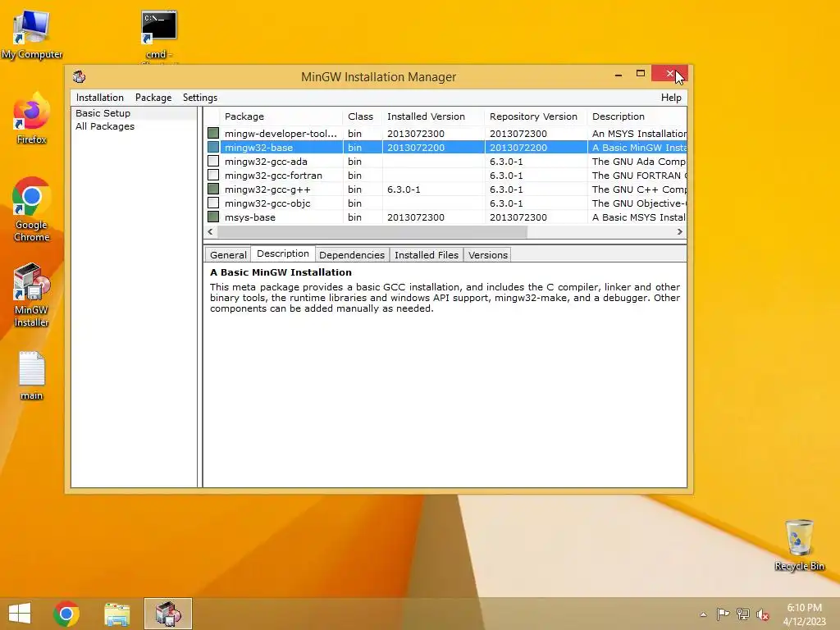Open the Recycle Bin icon
The height and width of the screenshot is (630, 840).
[799, 546]
